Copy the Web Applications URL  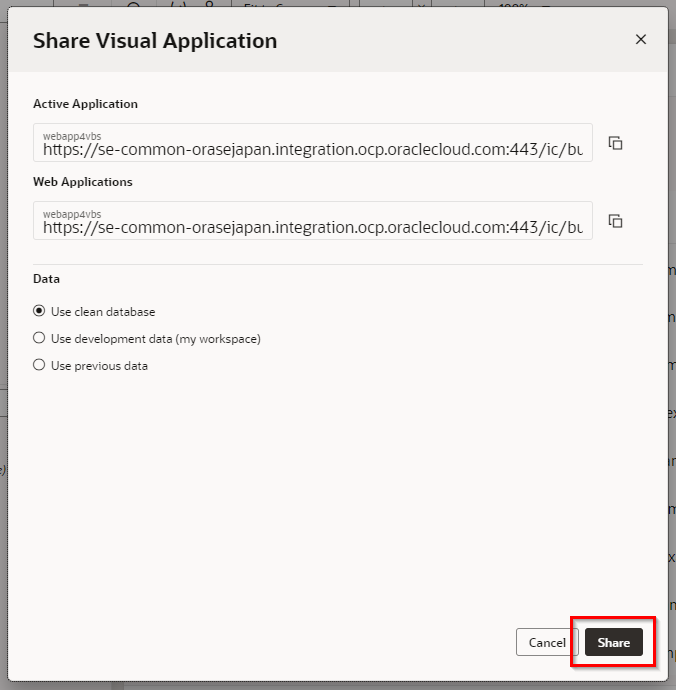pos(616,221)
